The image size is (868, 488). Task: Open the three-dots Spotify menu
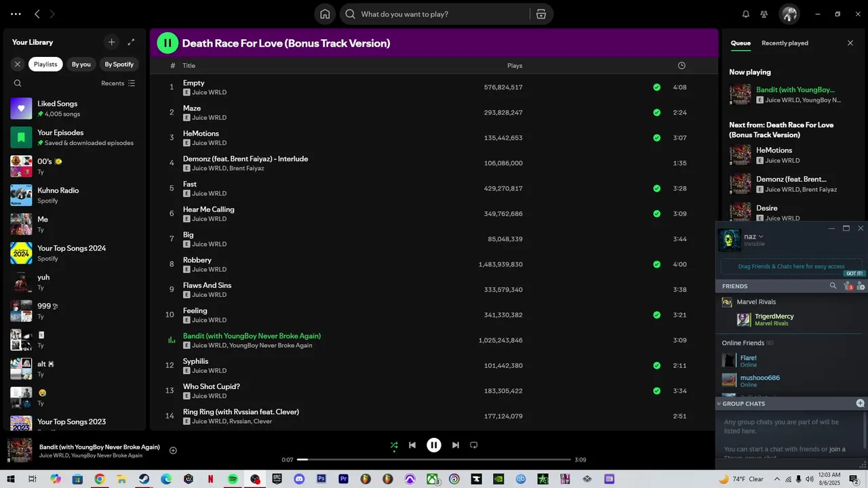[16, 14]
